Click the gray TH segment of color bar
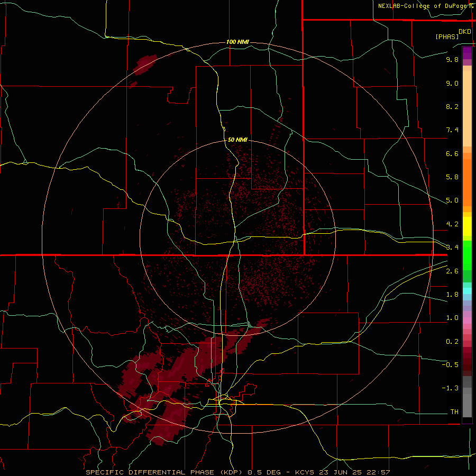 click(467, 405)
